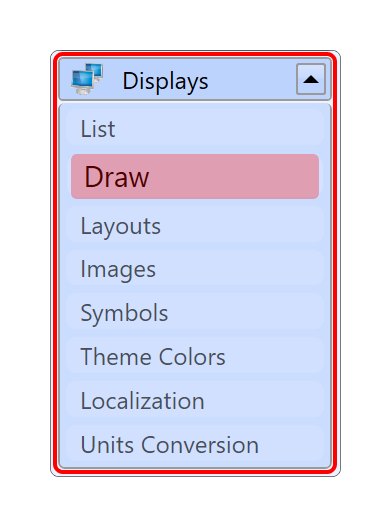Viewport: 391px width, 527px height.
Task: Open the Images section
Action: (195, 269)
